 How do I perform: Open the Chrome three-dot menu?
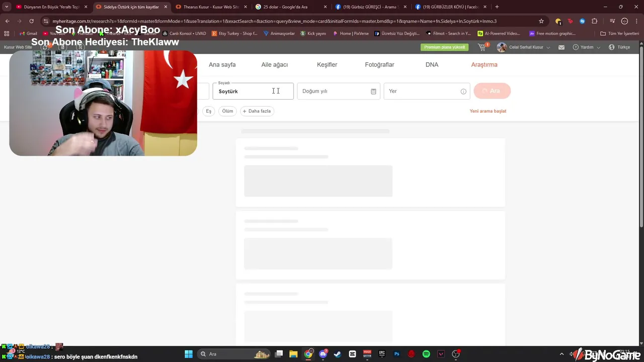point(636,21)
